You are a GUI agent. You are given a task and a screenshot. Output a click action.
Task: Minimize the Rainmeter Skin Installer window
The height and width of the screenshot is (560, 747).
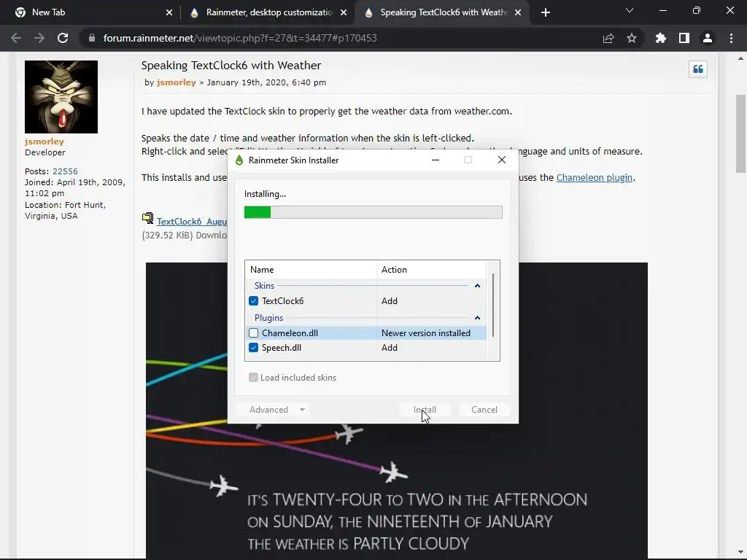pos(435,160)
